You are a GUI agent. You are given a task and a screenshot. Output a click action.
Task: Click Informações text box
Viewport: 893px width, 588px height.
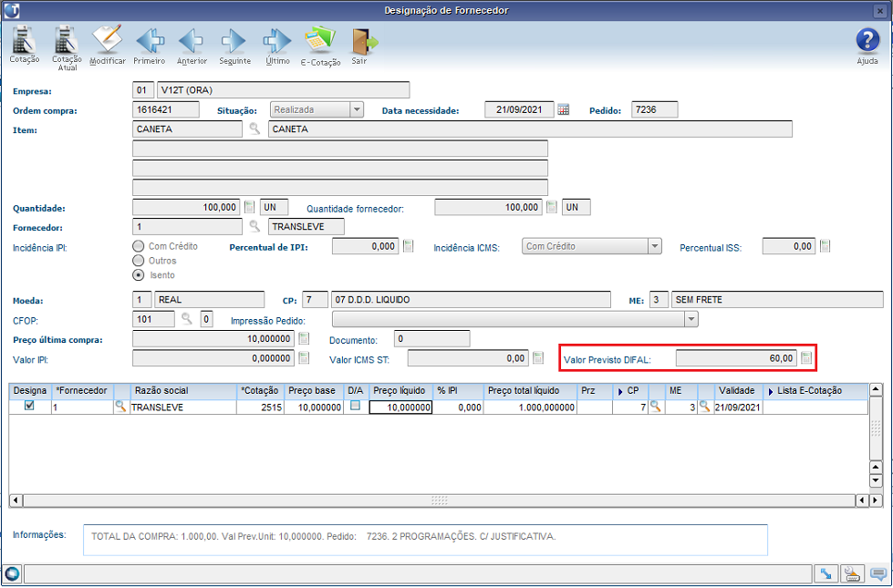(x=425, y=540)
